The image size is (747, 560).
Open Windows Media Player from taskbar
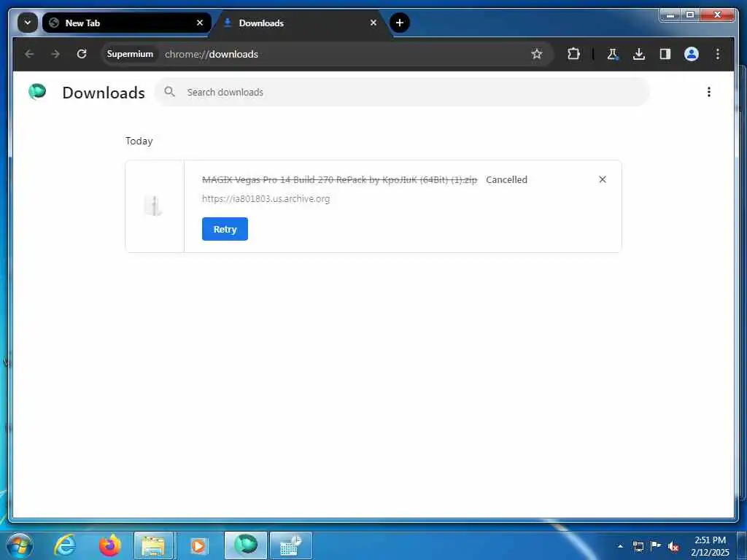click(198, 545)
